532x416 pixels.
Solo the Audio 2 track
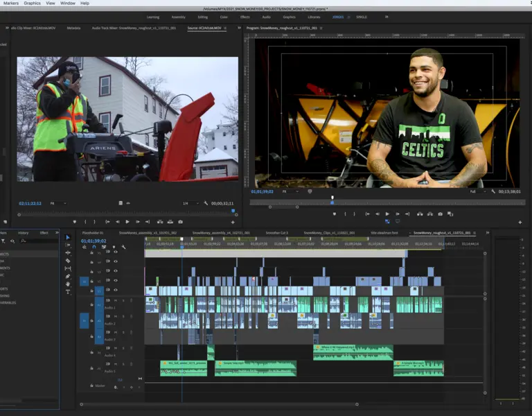tap(123, 316)
